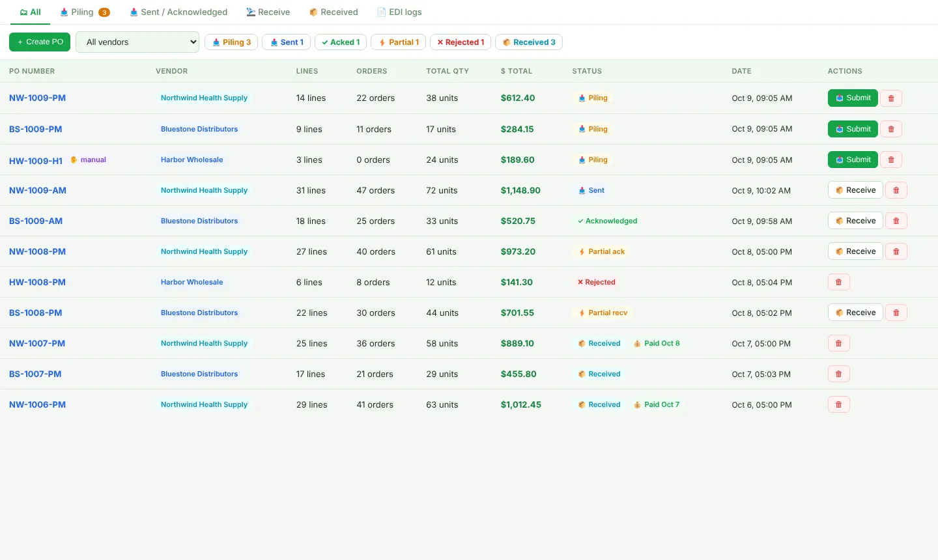The height and width of the screenshot is (560, 938).
Task: Open PO link BS-1007-PM
Action: [x=35, y=374]
